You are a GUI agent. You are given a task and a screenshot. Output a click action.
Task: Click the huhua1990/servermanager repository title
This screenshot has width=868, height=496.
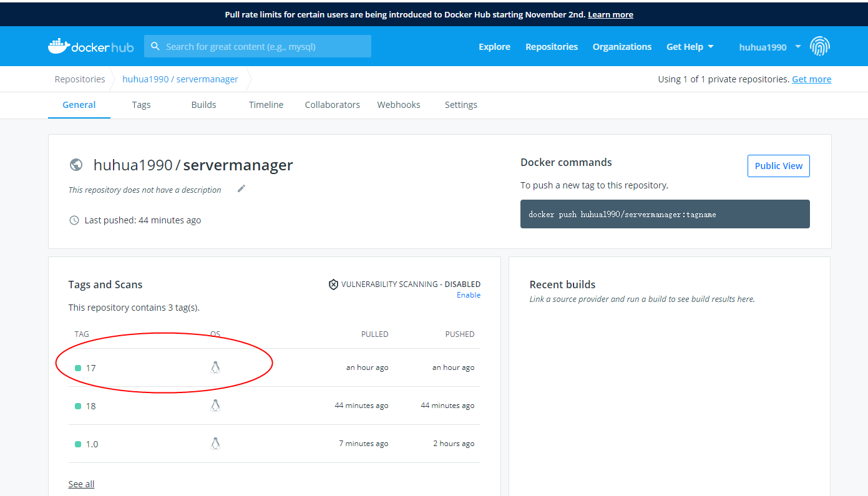pyautogui.click(x=193, y=165)
